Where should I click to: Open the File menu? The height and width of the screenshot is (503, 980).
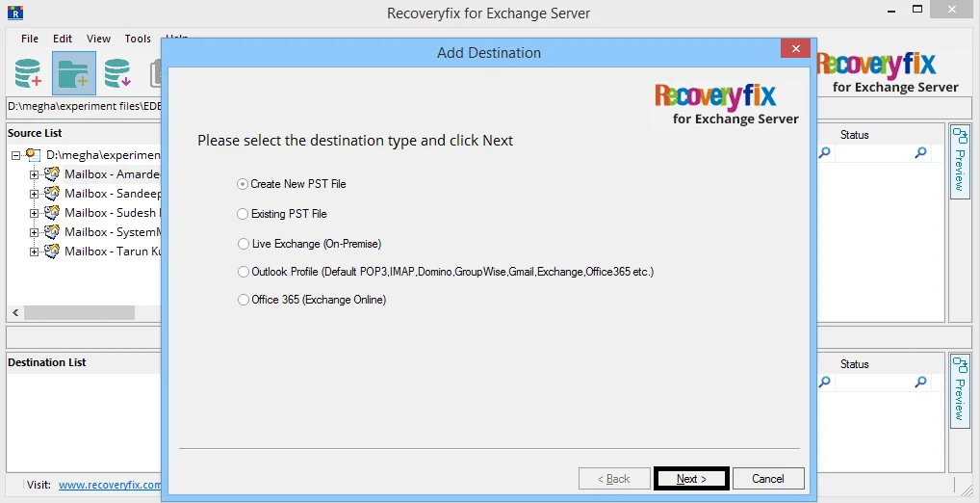[x=30, y=39]
